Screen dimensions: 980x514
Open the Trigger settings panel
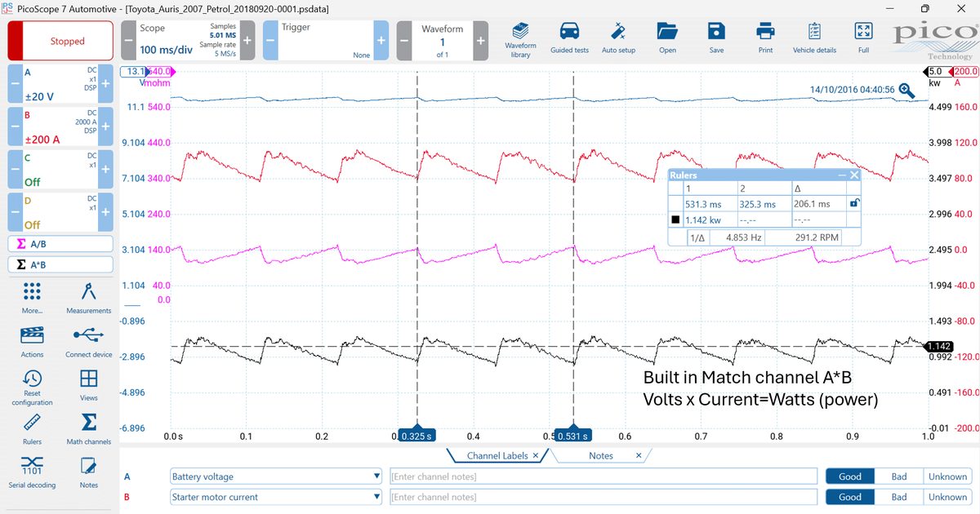tap(325, 40)
